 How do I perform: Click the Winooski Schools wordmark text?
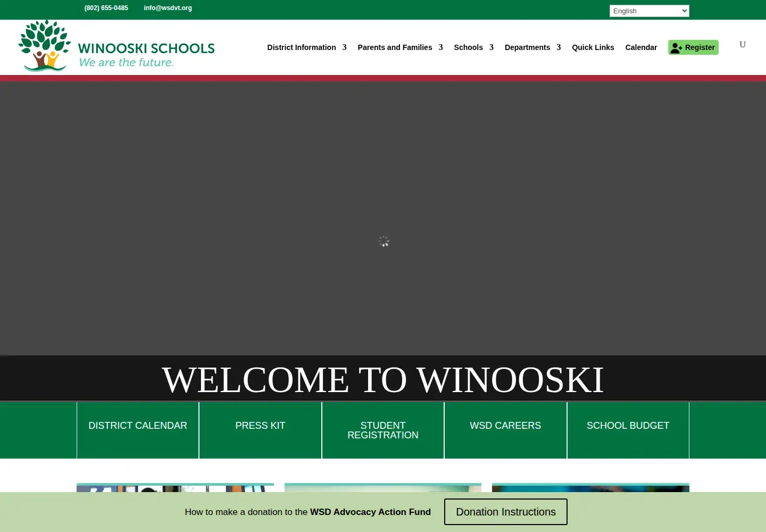pos(146,48)
